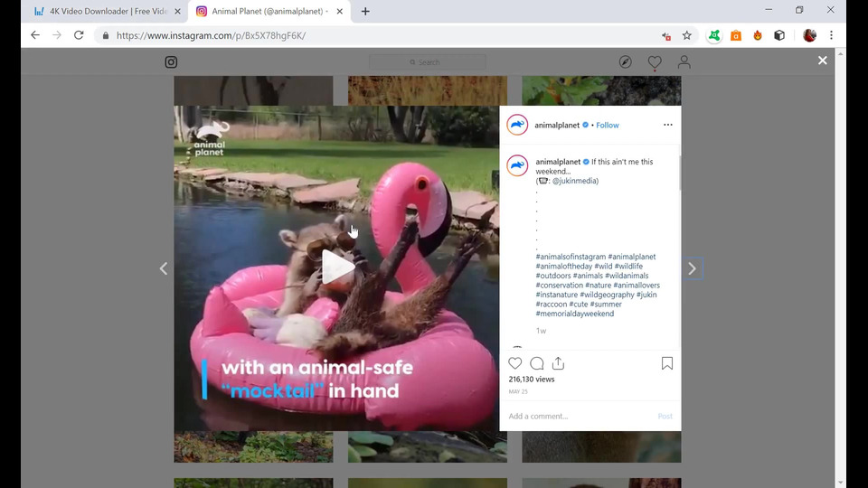The image size is (868, 488).
Task: Click the Instagram Search box
Action: 428,62
